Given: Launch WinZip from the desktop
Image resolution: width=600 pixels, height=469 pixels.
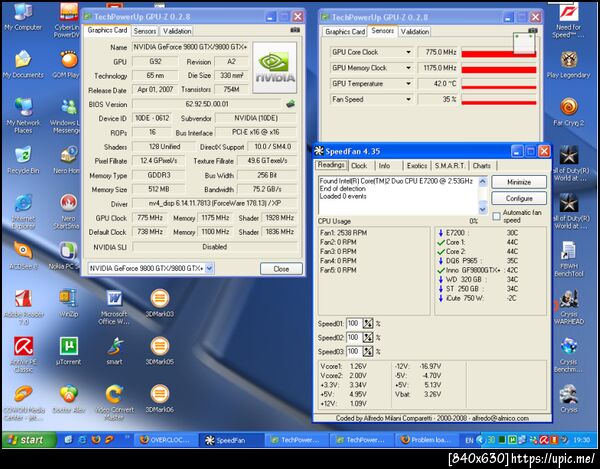Looking at the screenshot, I should tap(68, 303).
